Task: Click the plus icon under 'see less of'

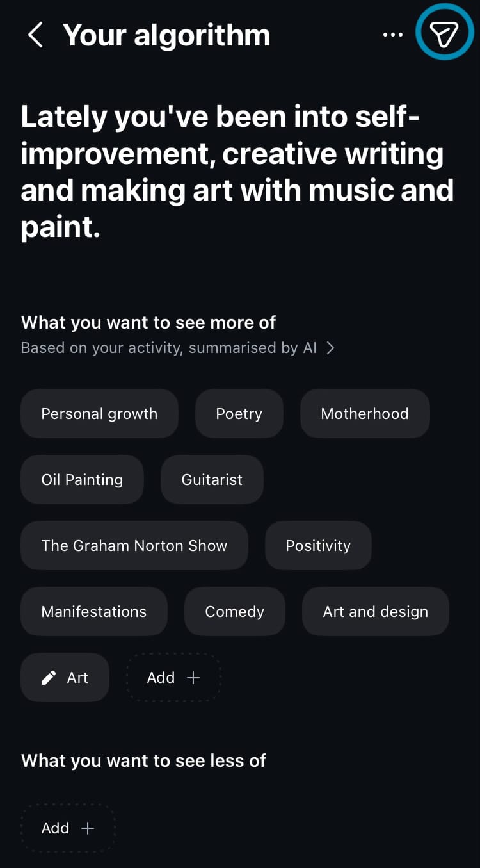Action: click(87, 828)
